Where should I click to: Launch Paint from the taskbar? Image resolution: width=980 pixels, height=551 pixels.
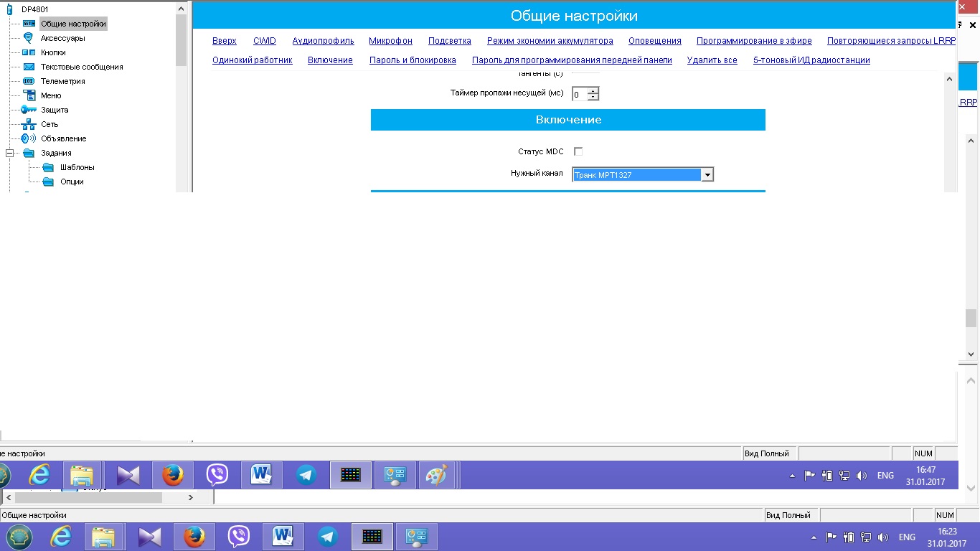[436, 475]
